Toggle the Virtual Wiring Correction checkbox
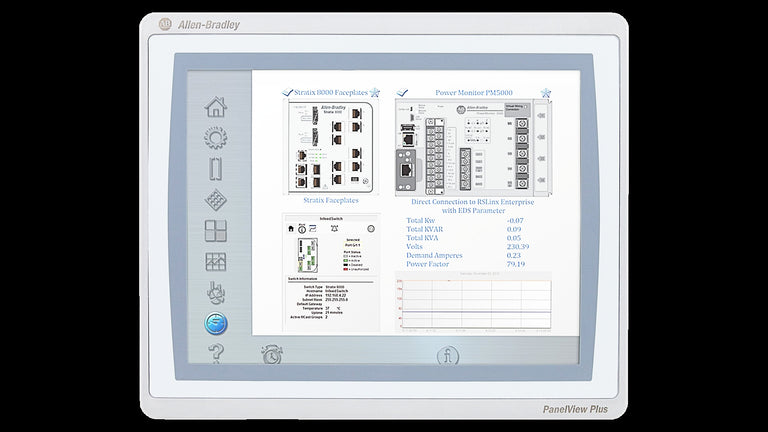 pyautogui.click(x=526, y=107)
